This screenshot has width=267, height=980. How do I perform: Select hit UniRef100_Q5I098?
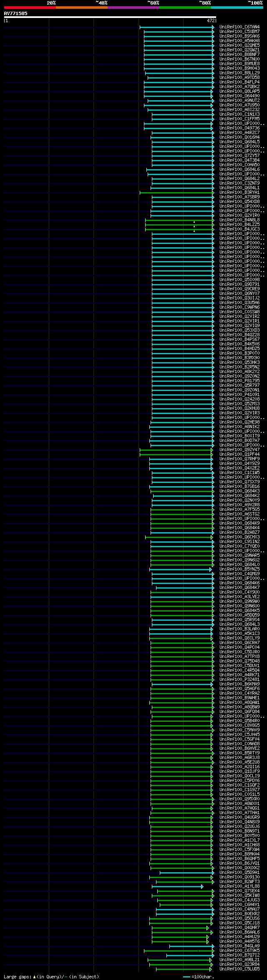(239, 280)
